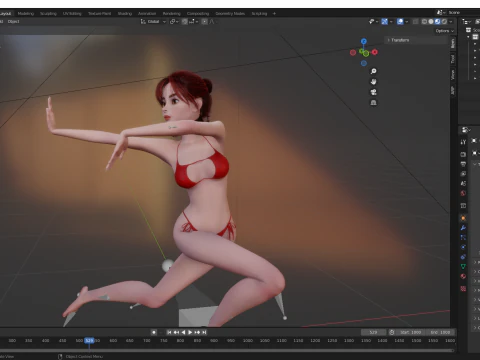This screenshot has height=360, width=480.
Task: Open the object type visibility dropdown
Action: tap(373, 22)
